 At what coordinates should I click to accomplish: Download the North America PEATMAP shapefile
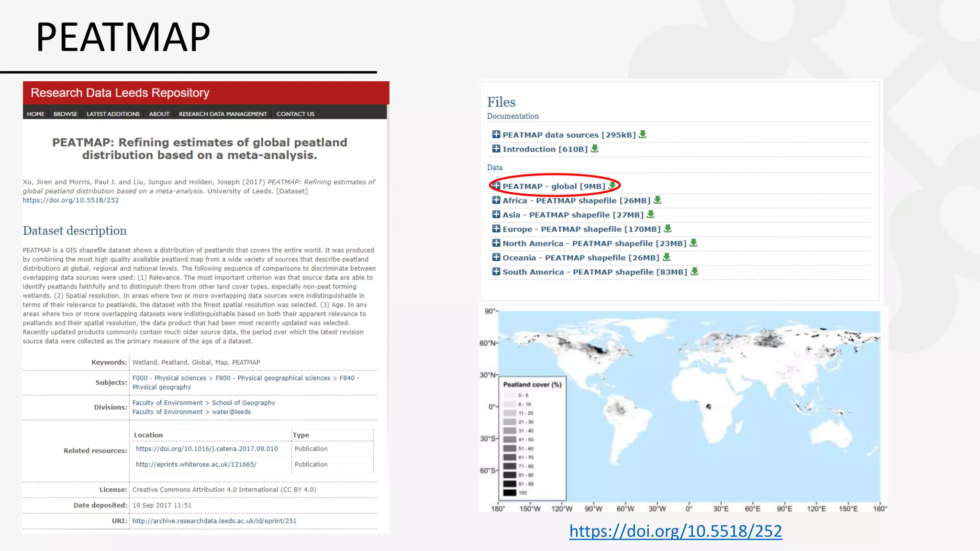tap(693, 243)
